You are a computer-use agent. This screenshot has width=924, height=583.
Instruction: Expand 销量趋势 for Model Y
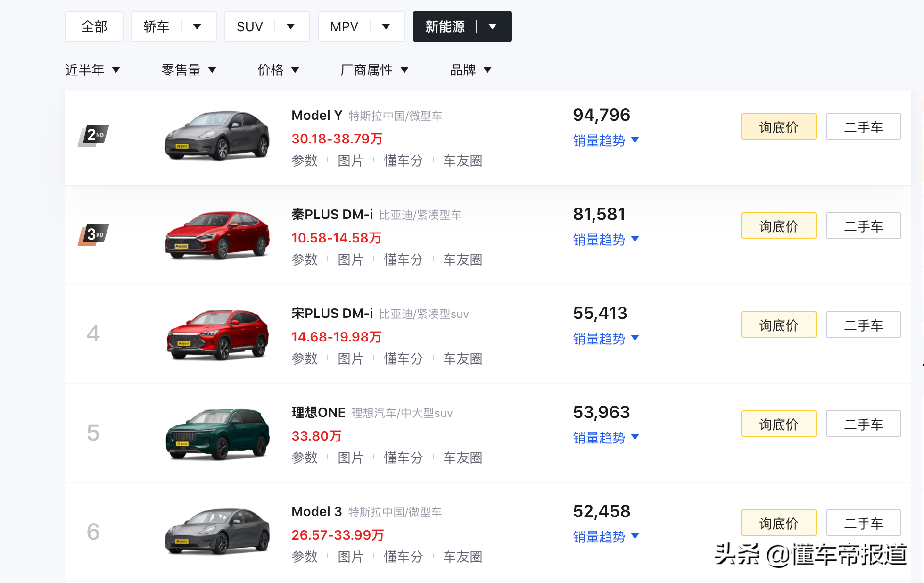coord(606,141)
